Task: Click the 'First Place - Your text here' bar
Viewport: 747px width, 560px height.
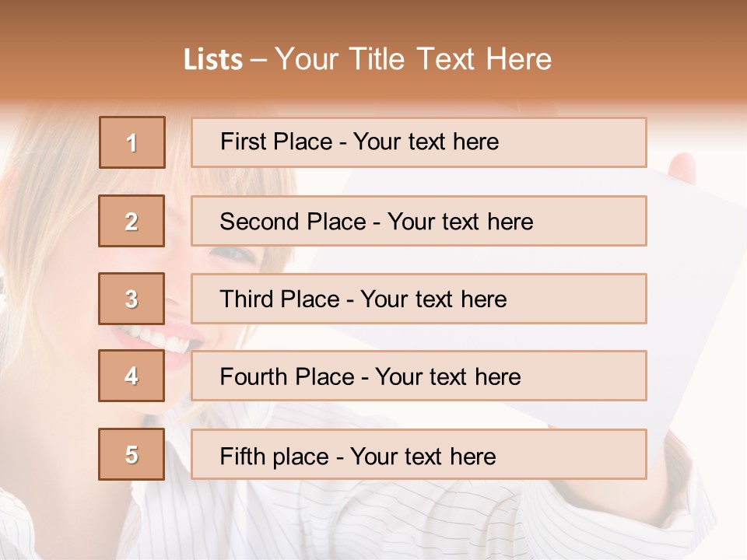Action: (x=419, y=142)
